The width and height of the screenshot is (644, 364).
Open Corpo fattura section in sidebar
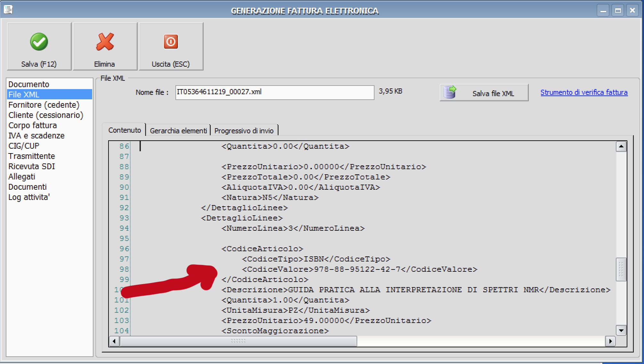(33, 125)
